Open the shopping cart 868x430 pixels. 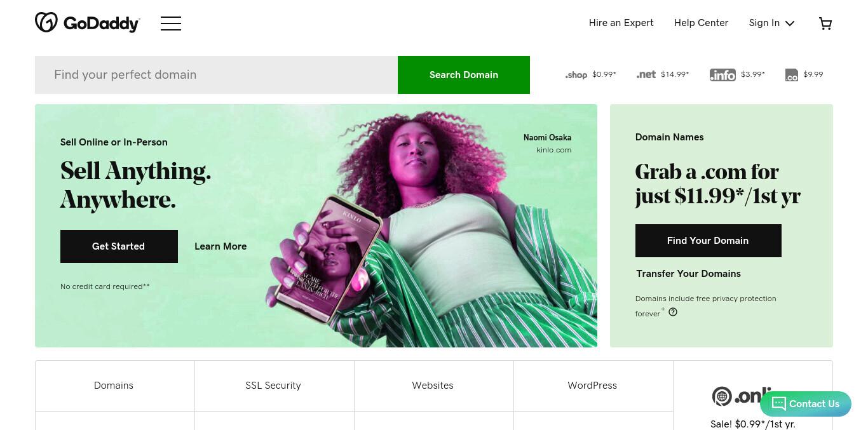pyautogui.click(x=825, y=24)
